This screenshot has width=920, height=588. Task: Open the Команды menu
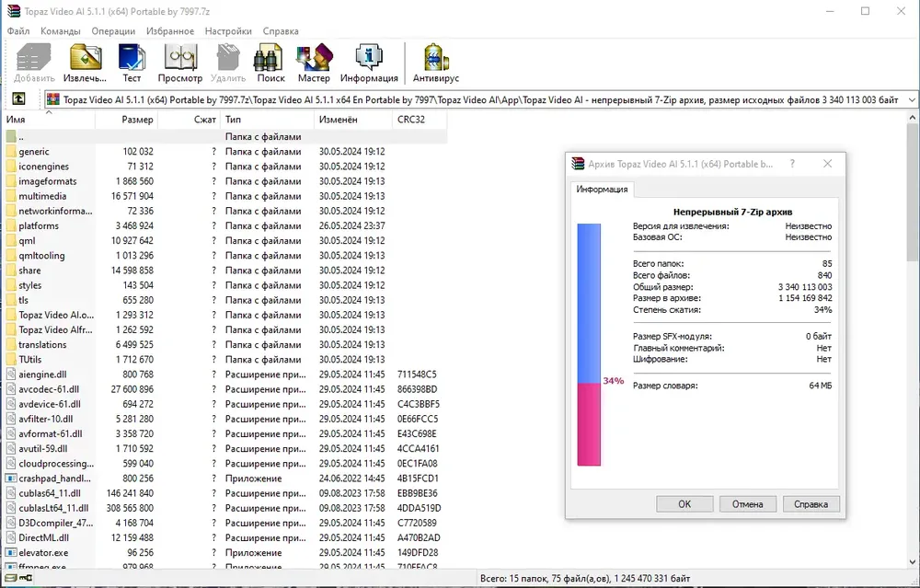point(61,31)
